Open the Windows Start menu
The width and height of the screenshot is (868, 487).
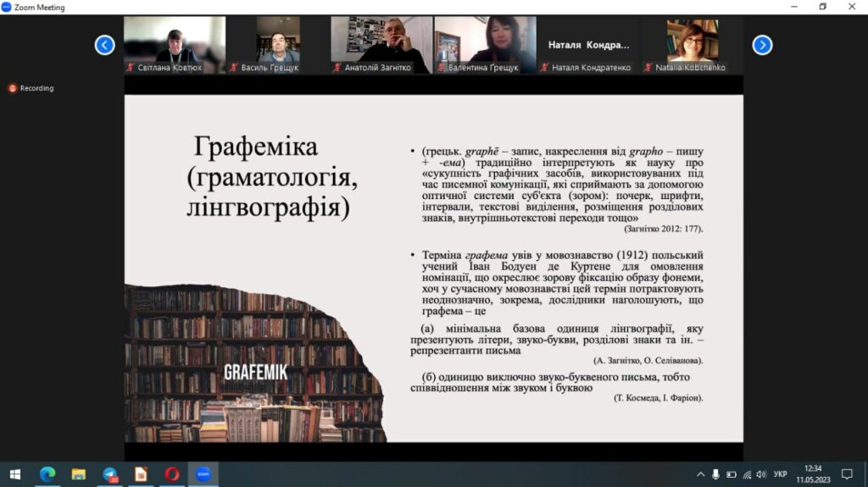pos(15,474)
